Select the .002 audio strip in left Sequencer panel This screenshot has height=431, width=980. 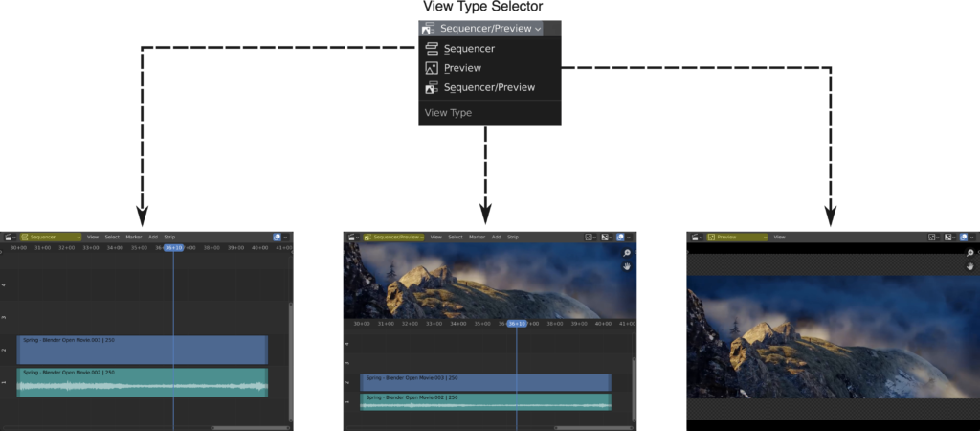click(x=143, y=382)
